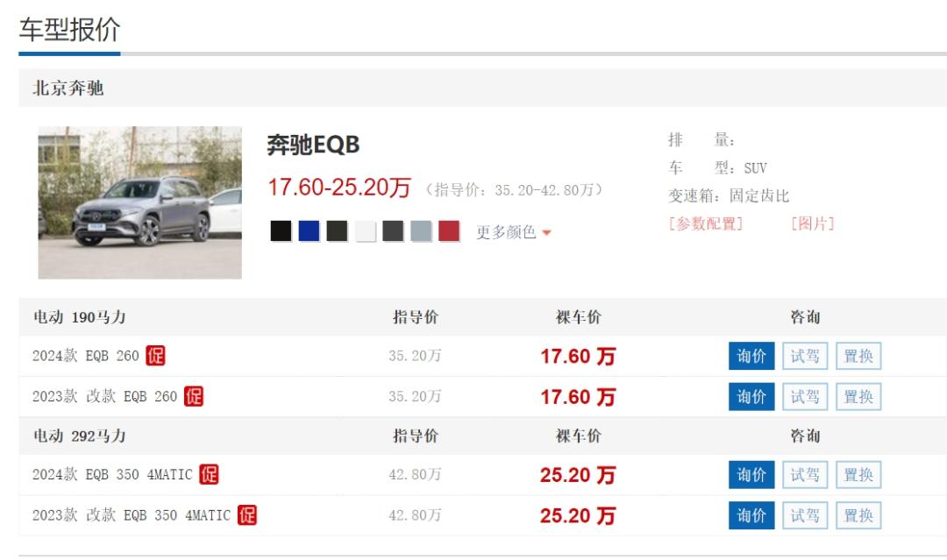Request 询价 for 2023款 改款 EQB 350 4MATIC
This screenshot has height=560, width=947.
click(x=751, y=515)
